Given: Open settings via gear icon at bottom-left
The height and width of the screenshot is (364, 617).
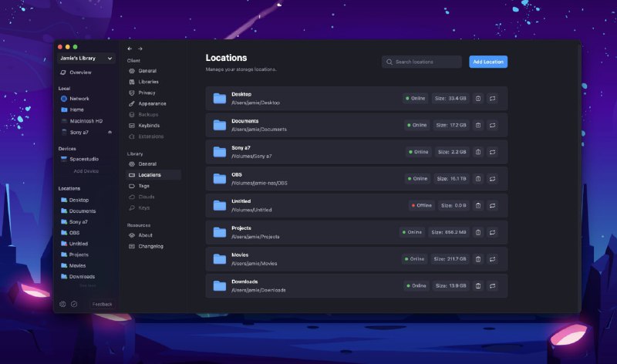Looking at the screenshot, I should (62, 304).
